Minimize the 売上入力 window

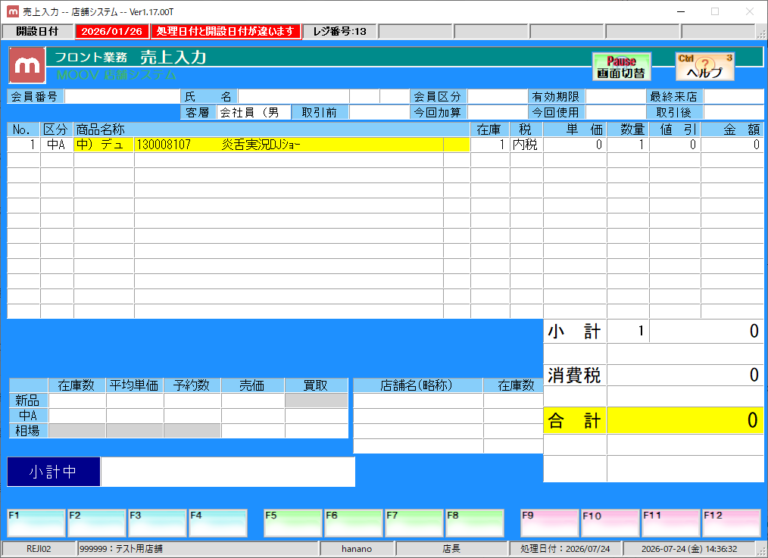(681, 11)
